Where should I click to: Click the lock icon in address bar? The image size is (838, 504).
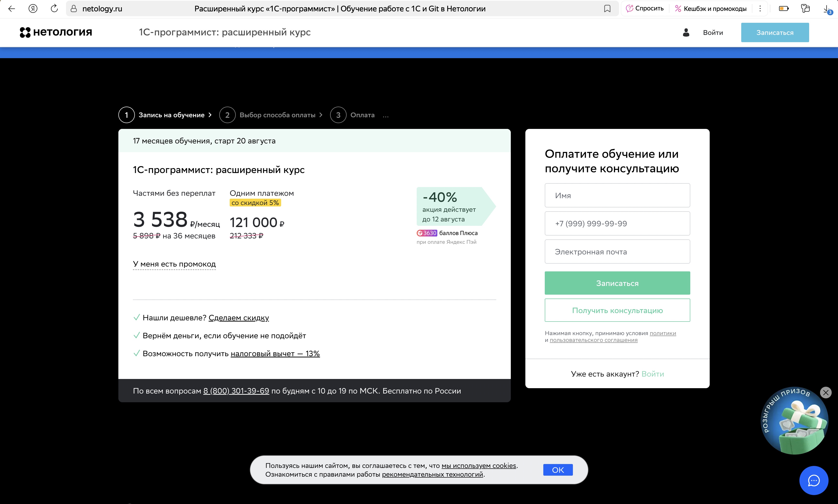(x=73, y=9)
